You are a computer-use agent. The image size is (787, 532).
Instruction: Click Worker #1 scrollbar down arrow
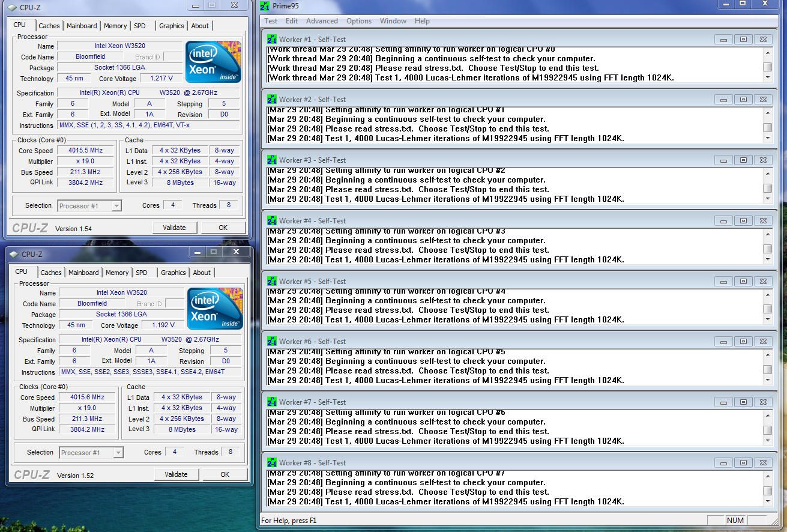pyautogui.click(x=768, y=77)
